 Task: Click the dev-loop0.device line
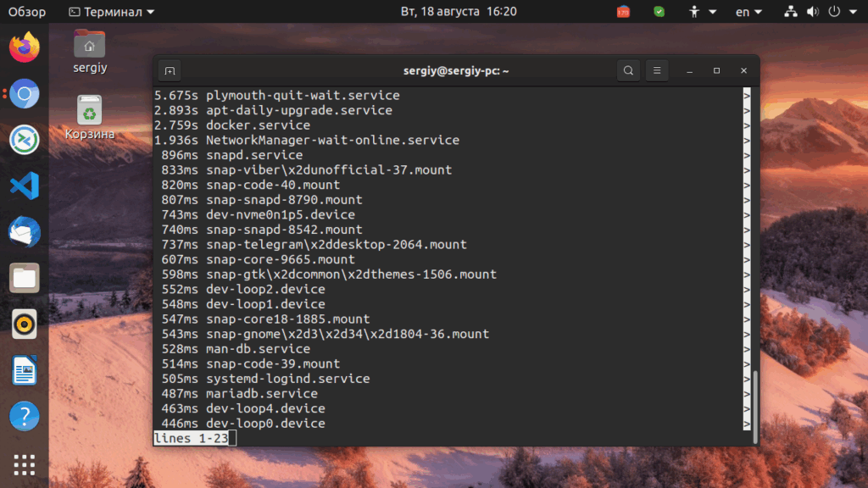(243, 424)
